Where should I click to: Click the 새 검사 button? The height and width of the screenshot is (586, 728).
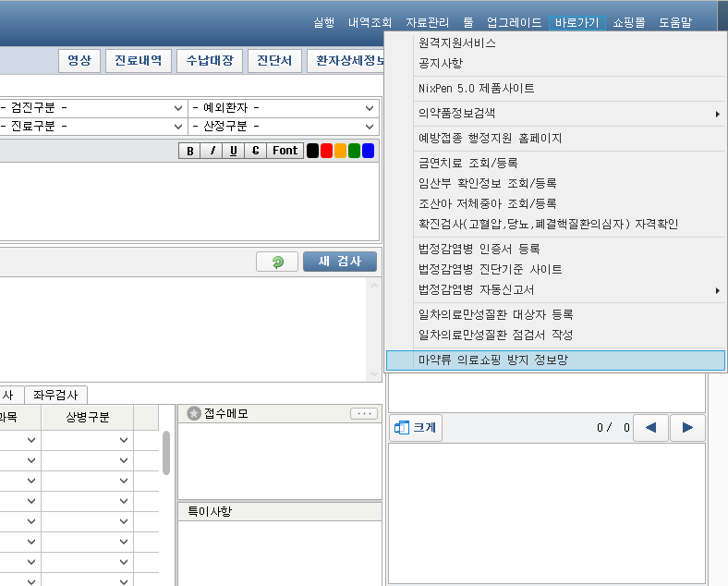(x=339, y=262)
